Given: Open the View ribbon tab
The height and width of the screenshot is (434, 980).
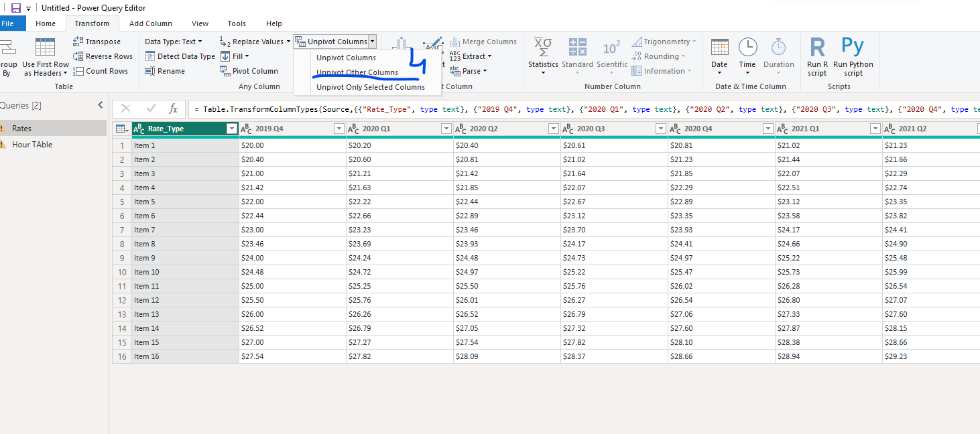Looking at the screenshot, I should 200,23.
